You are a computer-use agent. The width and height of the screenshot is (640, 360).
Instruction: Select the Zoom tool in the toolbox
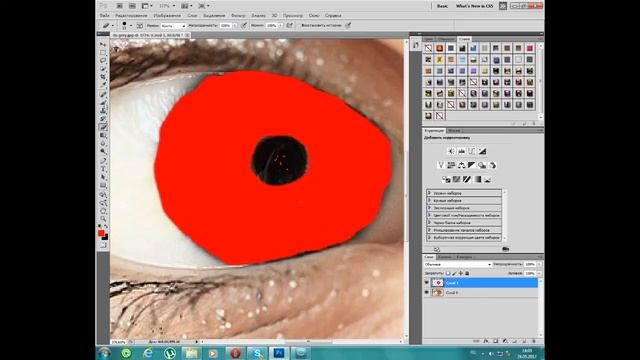tap(103, 219)
